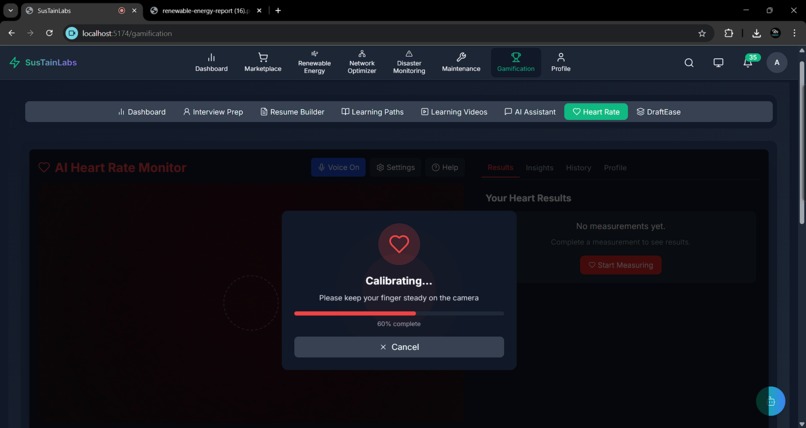The image size is (806, 428).
Task: Reload the page
Action: pyautogui.click(x=49, y=33)
